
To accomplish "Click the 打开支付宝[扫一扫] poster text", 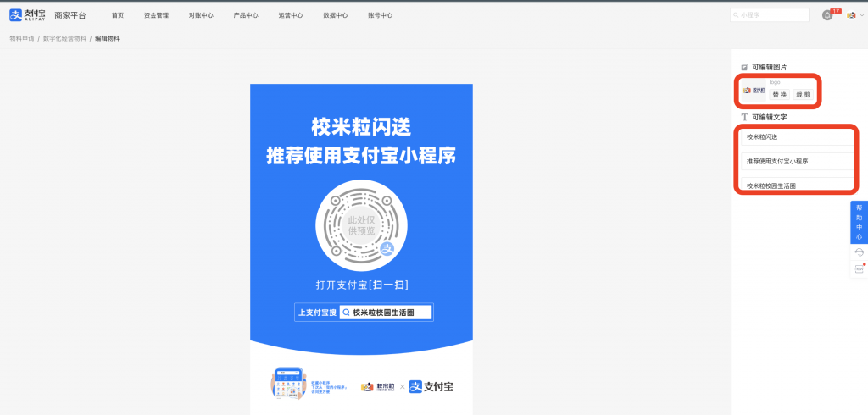I will click(x=362, y=285).
